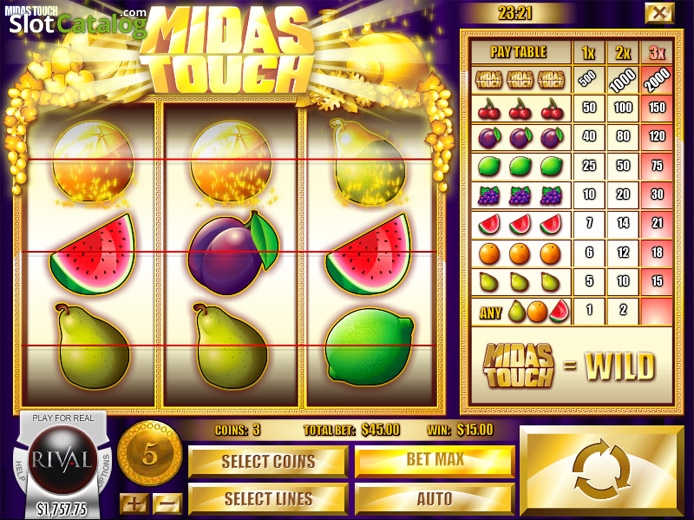Click the Midas Touch wild logo
The height and width of the screenshot is (520, 694).
[519, 366]
